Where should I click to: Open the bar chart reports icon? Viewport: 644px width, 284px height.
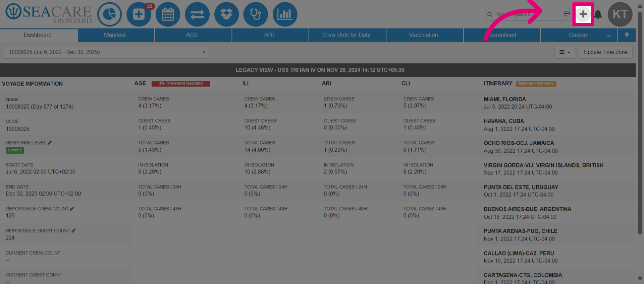click(285, 14)
